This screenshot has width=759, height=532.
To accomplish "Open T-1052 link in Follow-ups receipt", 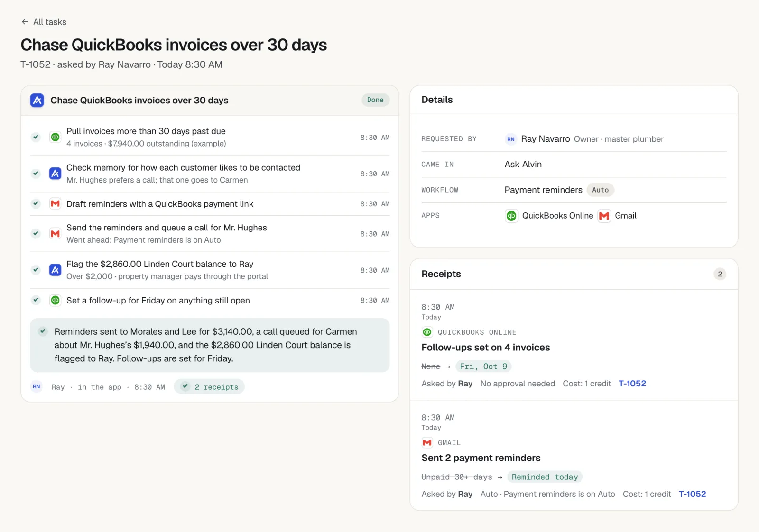I will [632, 384].
